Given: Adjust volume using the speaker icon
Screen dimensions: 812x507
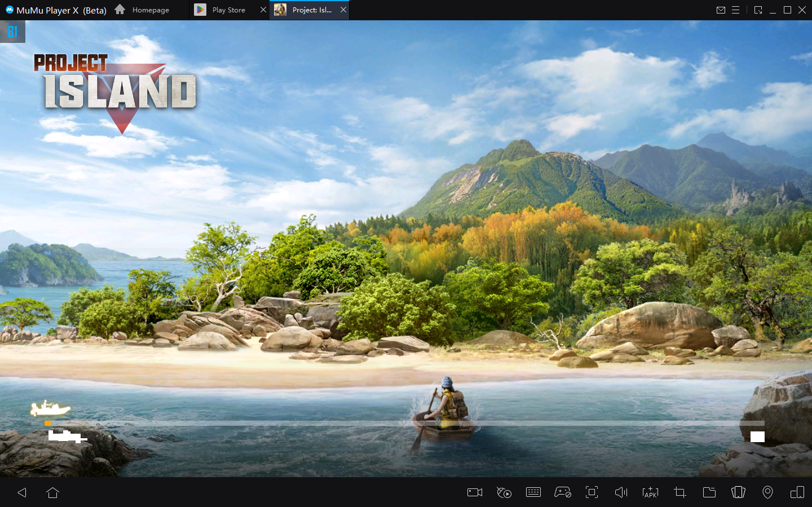Looking at the screenshot, I should coord(621,492).
